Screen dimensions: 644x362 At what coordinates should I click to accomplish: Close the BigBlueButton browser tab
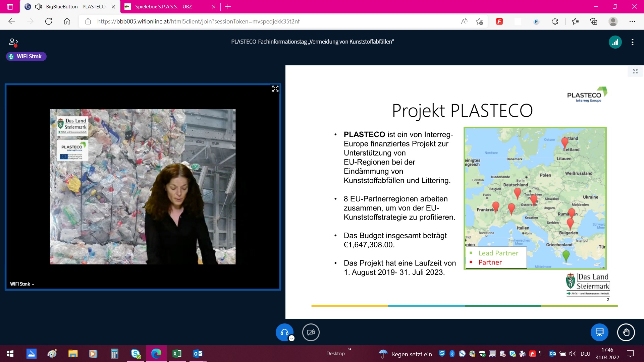(x=113, y=7)
